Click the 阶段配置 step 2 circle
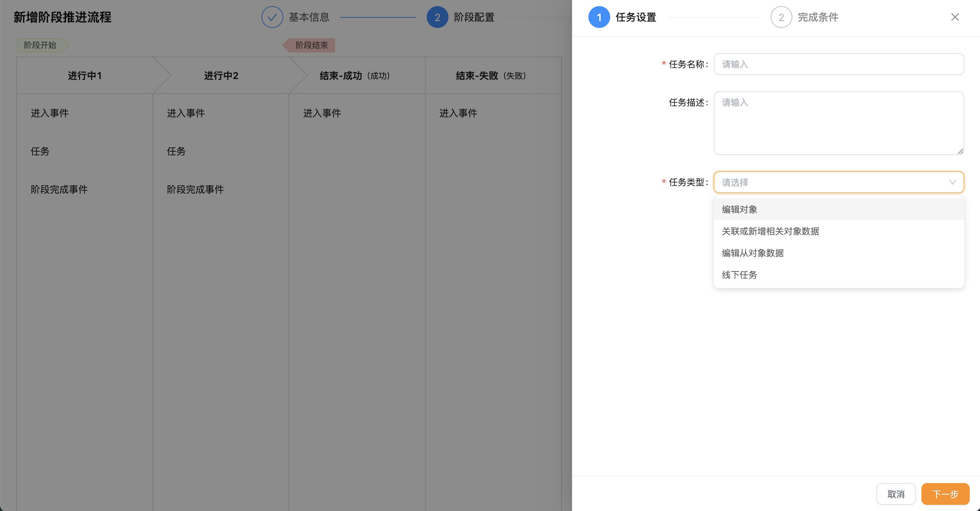The height and width of the screenshot is (511, 980). 437,17
